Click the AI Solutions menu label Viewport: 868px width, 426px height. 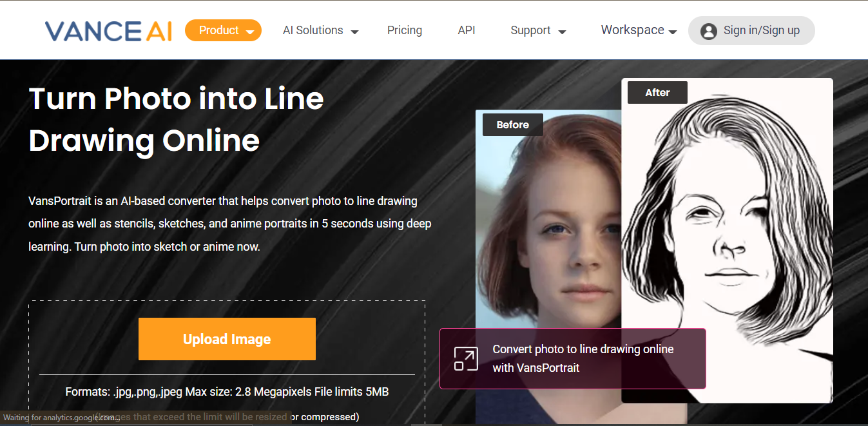[313, 30]
